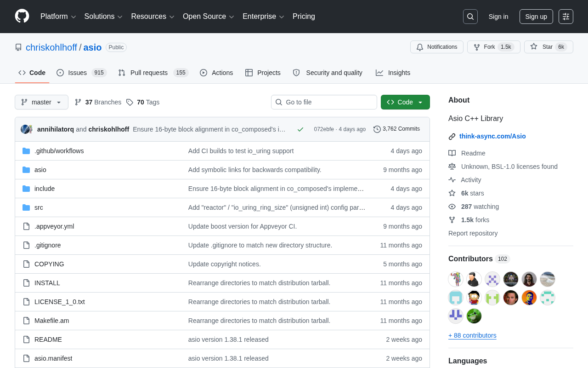588x368 pixels.
Task: Open the 3,762 Commits link
Action: [x=397, y=129]
